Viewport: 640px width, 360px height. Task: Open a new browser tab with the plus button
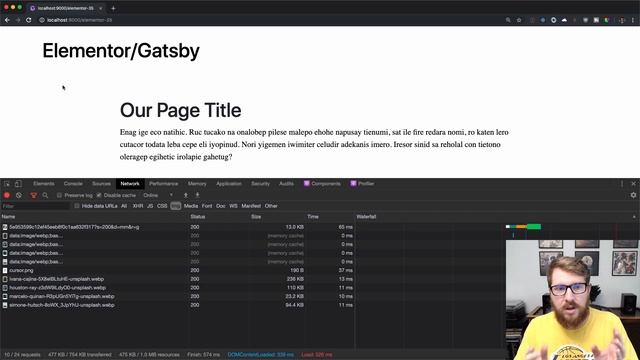pyautogui.click(x=113, y=8)
